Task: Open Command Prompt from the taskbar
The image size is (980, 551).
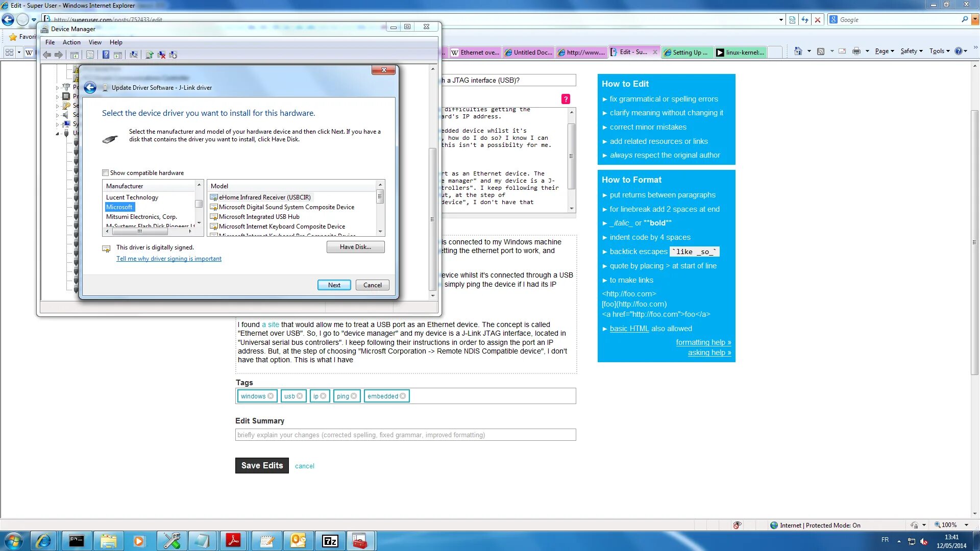Action: coord(77,541)
